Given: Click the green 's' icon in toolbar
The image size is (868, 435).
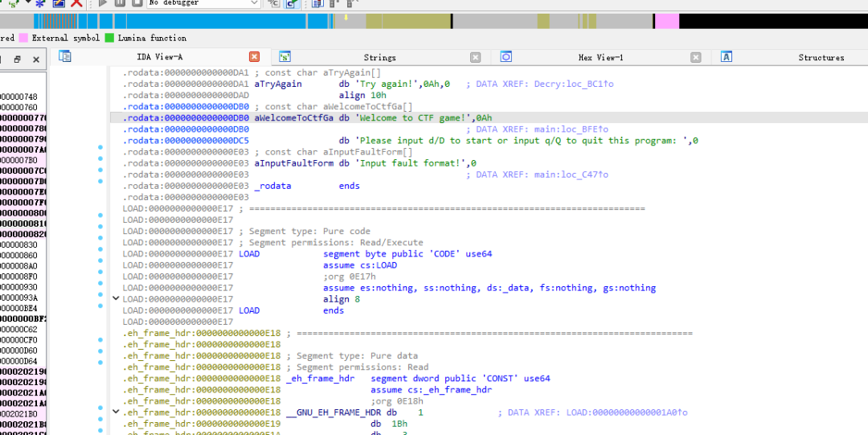Looking at the screenshot, I should [14, 2].
